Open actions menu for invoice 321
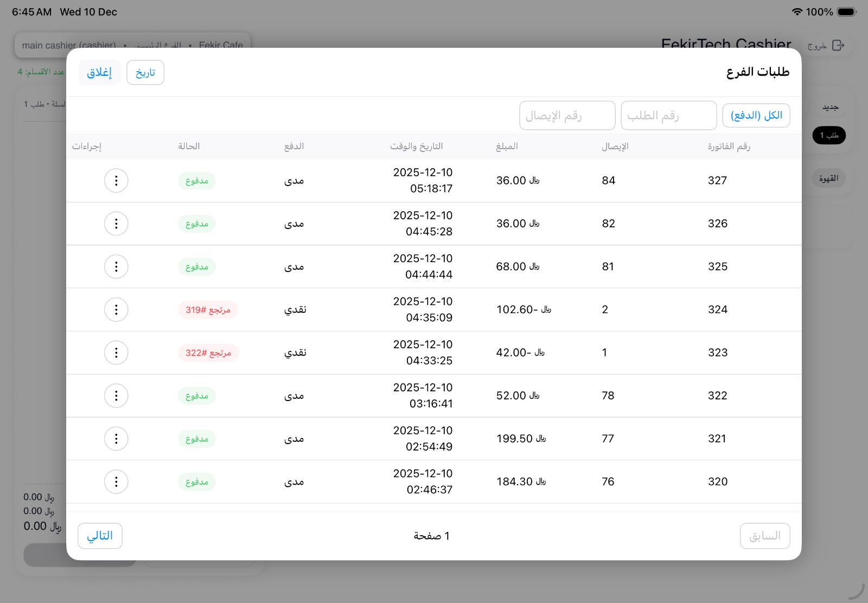This screenshot has height=603, width=868. pos(116,439)
